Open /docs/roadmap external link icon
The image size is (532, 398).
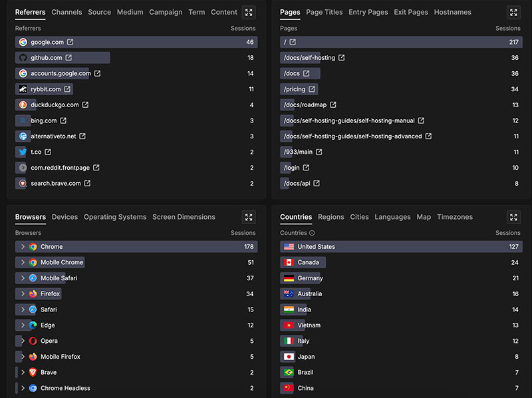tap(333, 104)
